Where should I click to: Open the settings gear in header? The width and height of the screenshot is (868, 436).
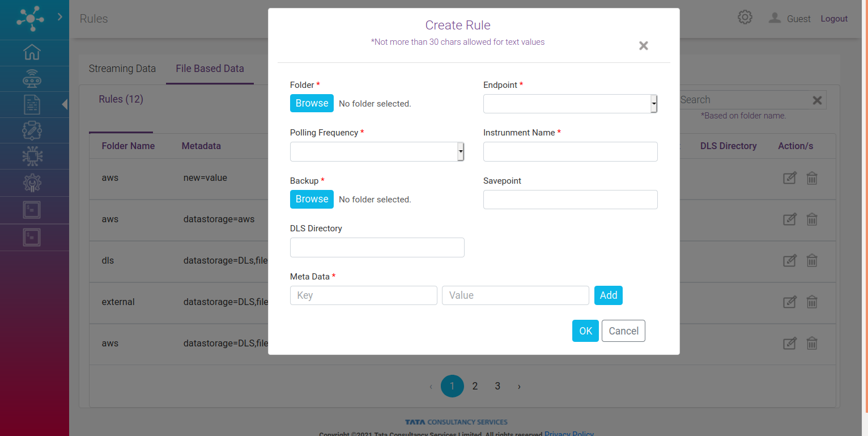click(x=745, y=18)
